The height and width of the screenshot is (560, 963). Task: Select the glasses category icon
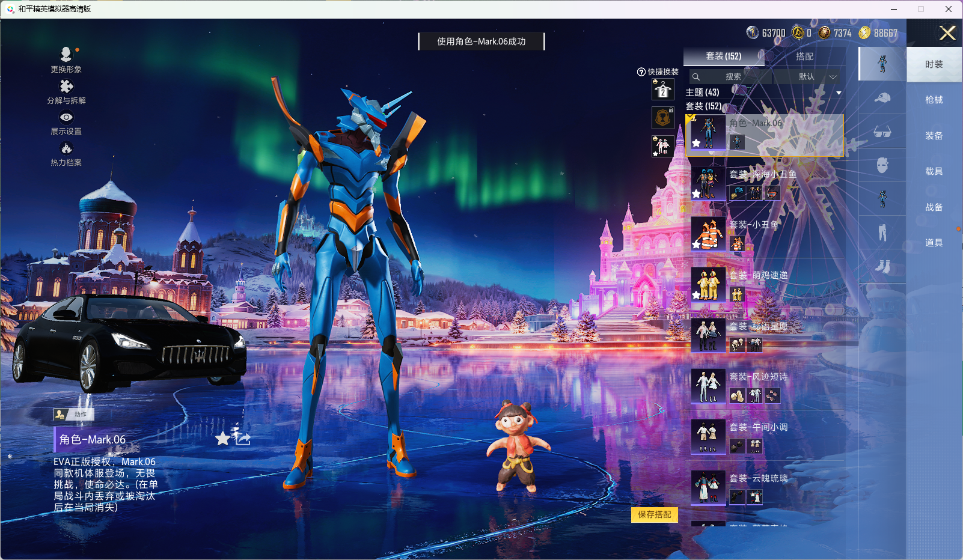(x=882, y=132)
